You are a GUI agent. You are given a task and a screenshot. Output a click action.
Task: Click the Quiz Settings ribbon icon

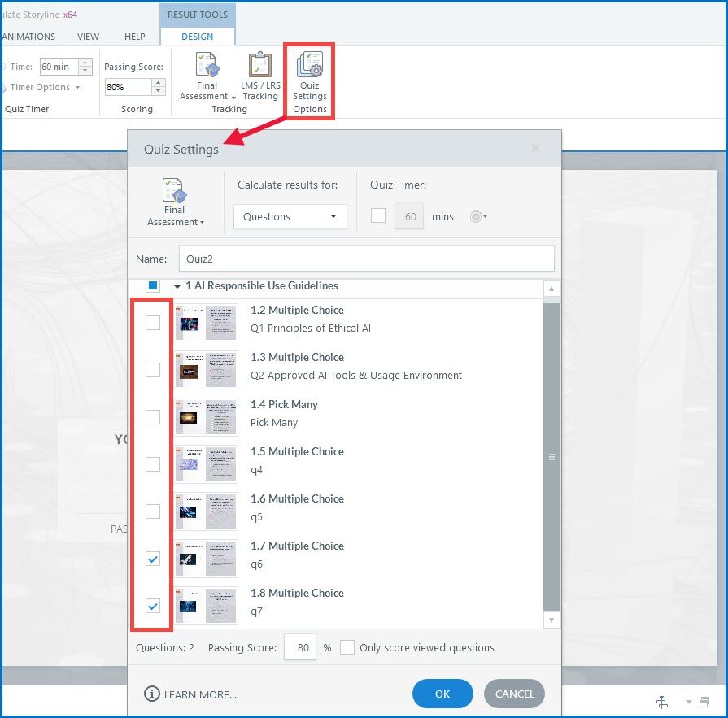(x=310, y=67)
